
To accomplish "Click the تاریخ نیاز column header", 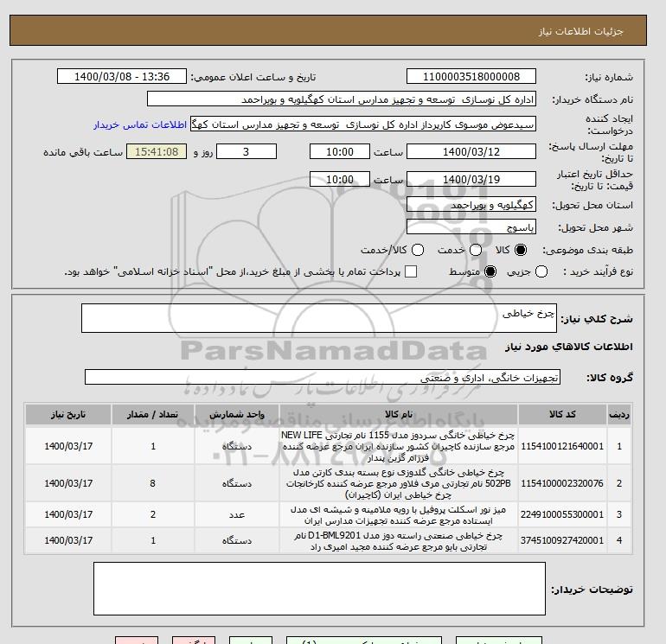I will pyautogui.click(x=68, y=414).
